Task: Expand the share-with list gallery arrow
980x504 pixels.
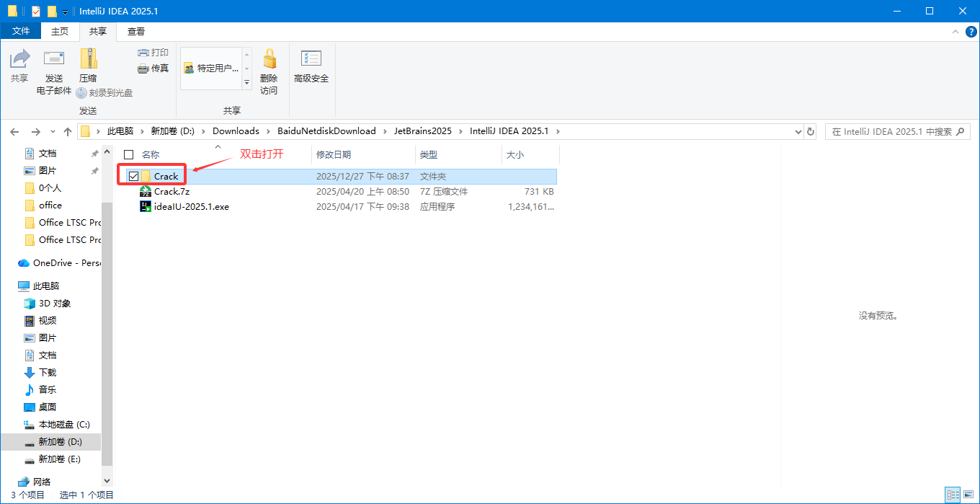Action: [x=246, y=83]
